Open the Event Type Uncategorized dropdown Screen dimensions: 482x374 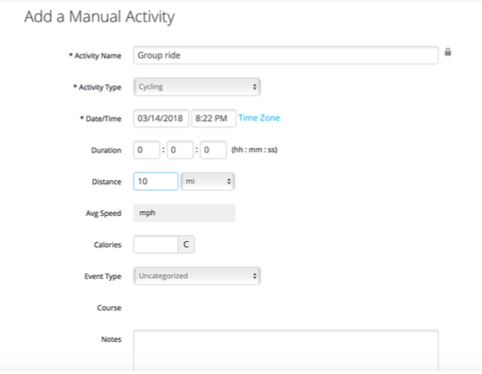point(197,276)
